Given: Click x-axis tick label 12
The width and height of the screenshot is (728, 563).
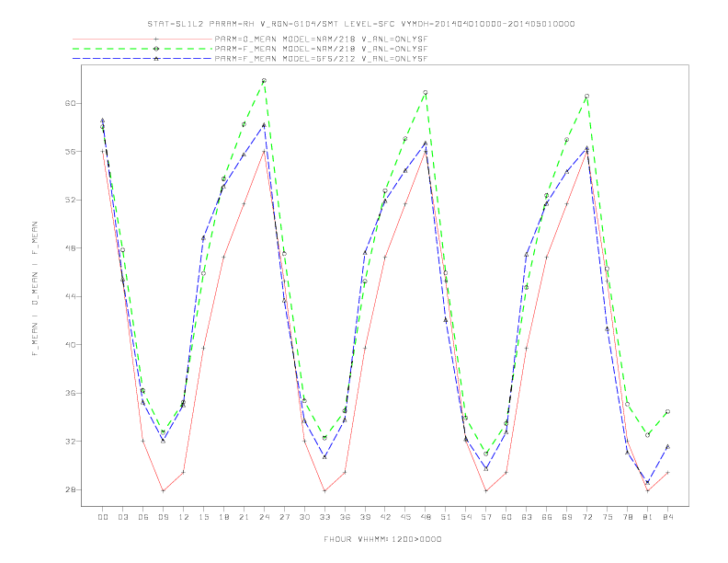Looking at the screenshot, I should [x=184, y=517].
